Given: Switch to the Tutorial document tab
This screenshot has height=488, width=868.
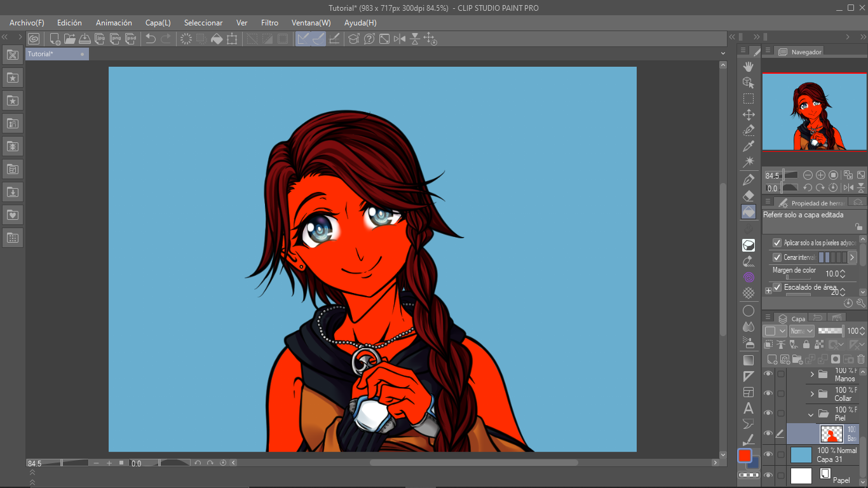Looking at the screenshot, I should click(x=41, y=54).
